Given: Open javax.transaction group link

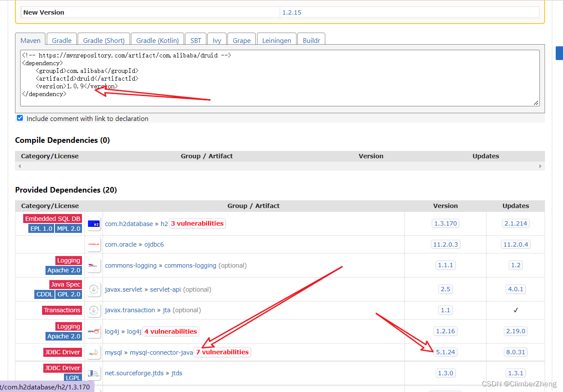Looking at the screenshot, I should (x=130, y=310).
